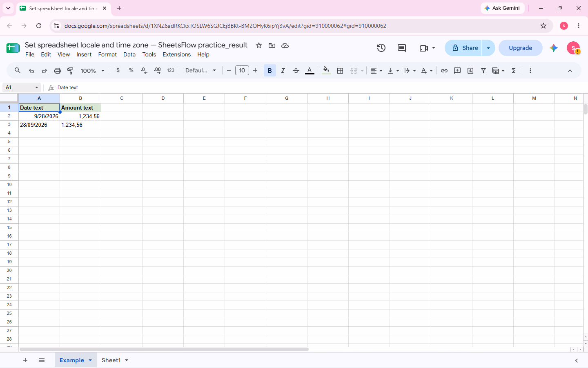Format cell as currency
This screenshot has height=368, width=588.
(118, 70)
